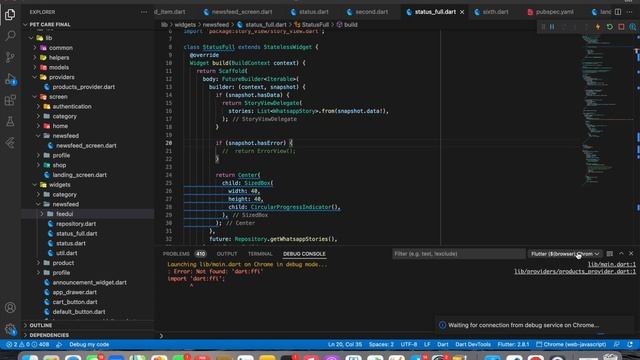This screenshot has width=640, height=360.
Task: Stop the debug session
Action: pos(621,27)
